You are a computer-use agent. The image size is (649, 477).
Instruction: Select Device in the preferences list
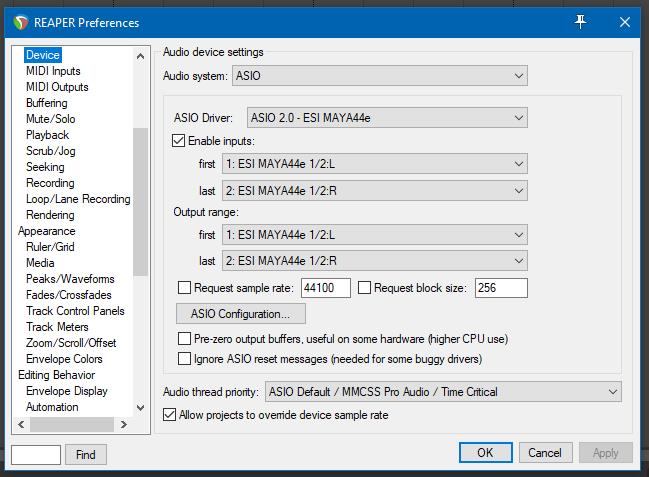[43, 55]
